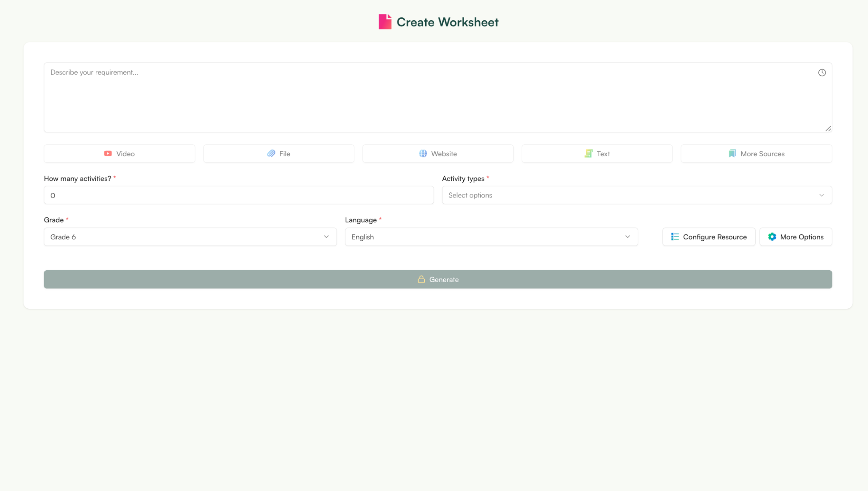Click the paperclip File attachment icon

point(271,153)
